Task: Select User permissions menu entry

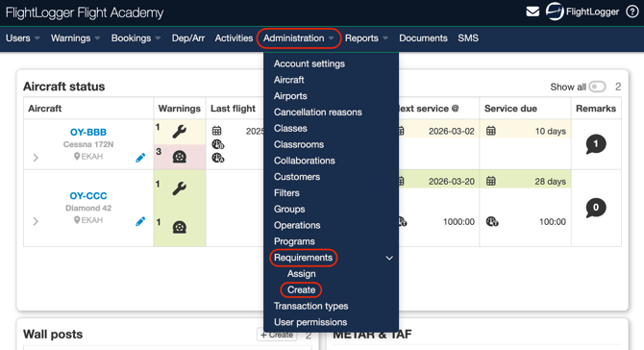Action: click(x=310, y=322)
